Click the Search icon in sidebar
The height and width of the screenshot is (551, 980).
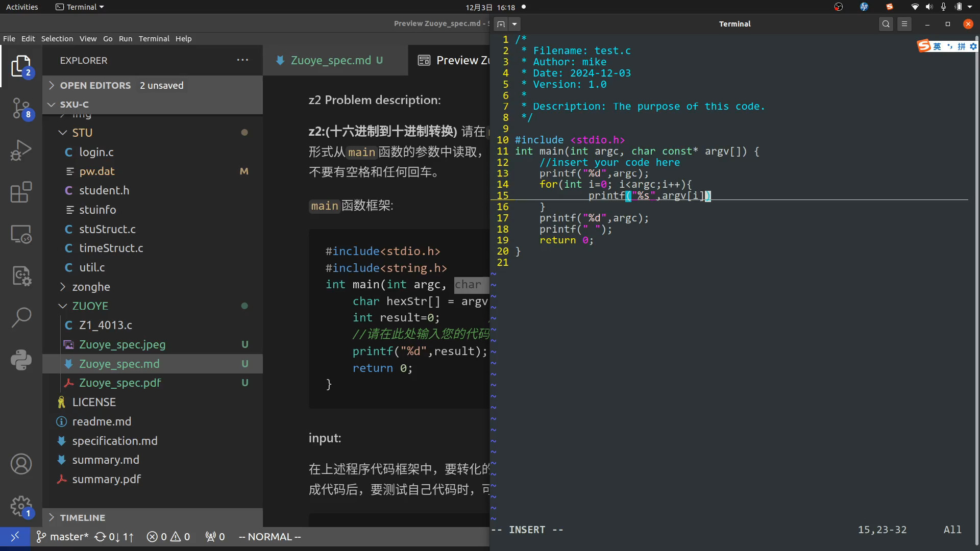click(x=20, y=315)
